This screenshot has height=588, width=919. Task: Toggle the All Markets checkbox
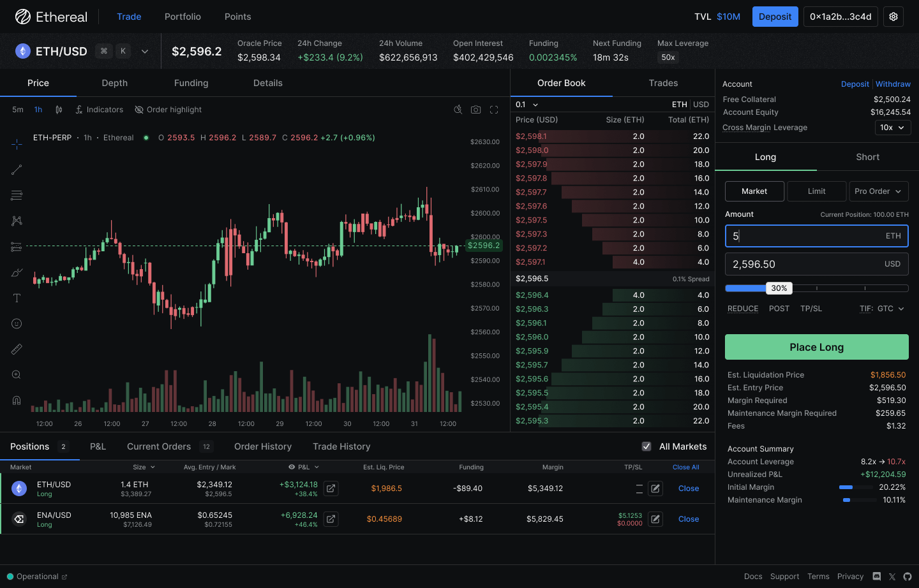[646, 446]
